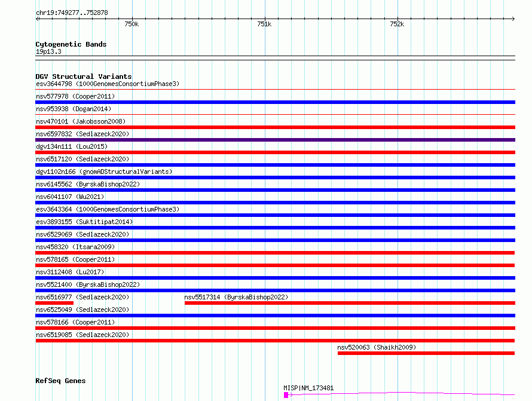532x401 pixels.
Task: Click the nsv6597832 (Sedlazeck2020) label
Action: pyautogui.click(x=82, y=134)
